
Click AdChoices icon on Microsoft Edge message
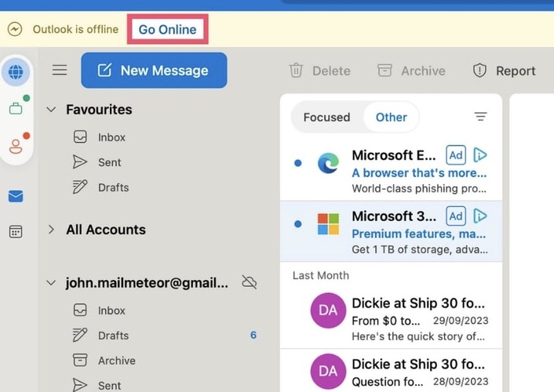(x=480, y=155)
